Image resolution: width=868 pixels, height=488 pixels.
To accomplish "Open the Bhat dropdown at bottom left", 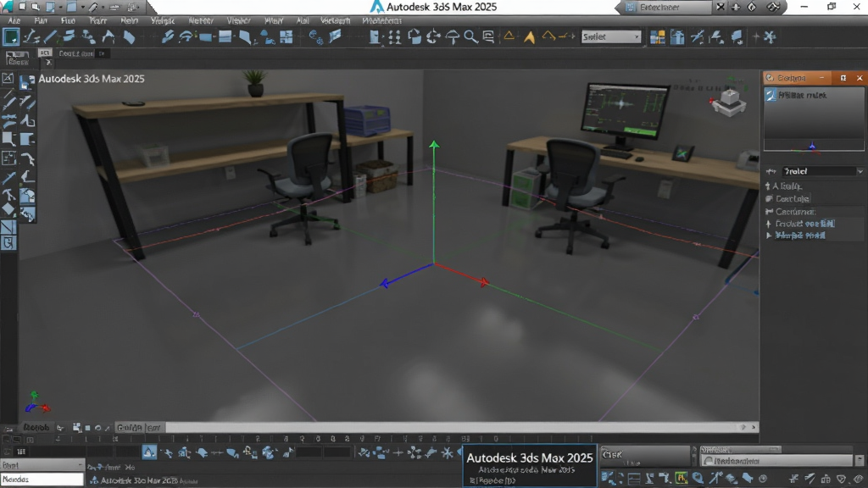I will click(x=42, y=465).
